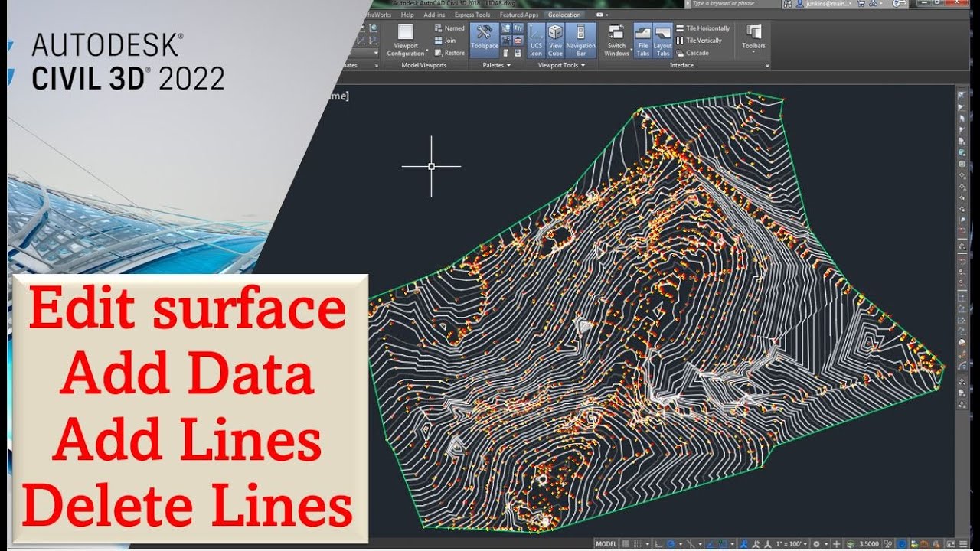The image size is (980, 551).
Task: Open the Express Tools ribbon tab
Action: click(472, 15)
